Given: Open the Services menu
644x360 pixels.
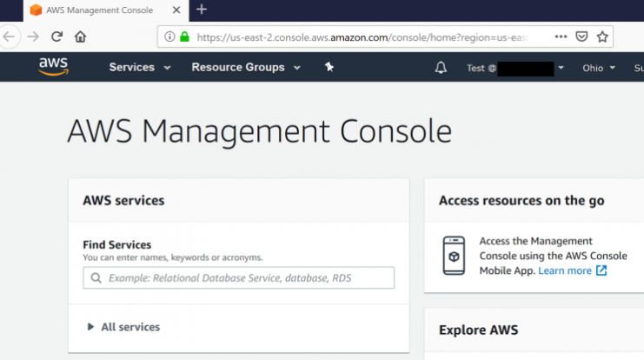Looking at the screenshot, I should click(131, 68).
